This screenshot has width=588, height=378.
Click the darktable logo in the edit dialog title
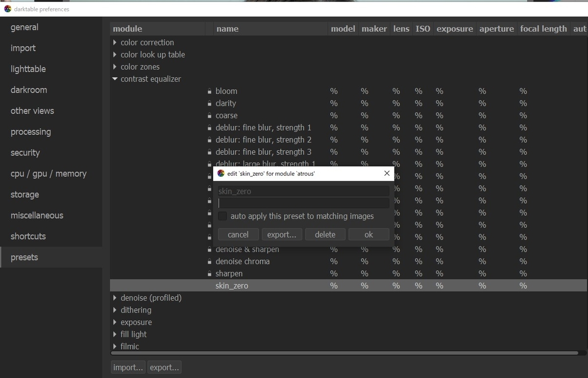pos(221,173)
